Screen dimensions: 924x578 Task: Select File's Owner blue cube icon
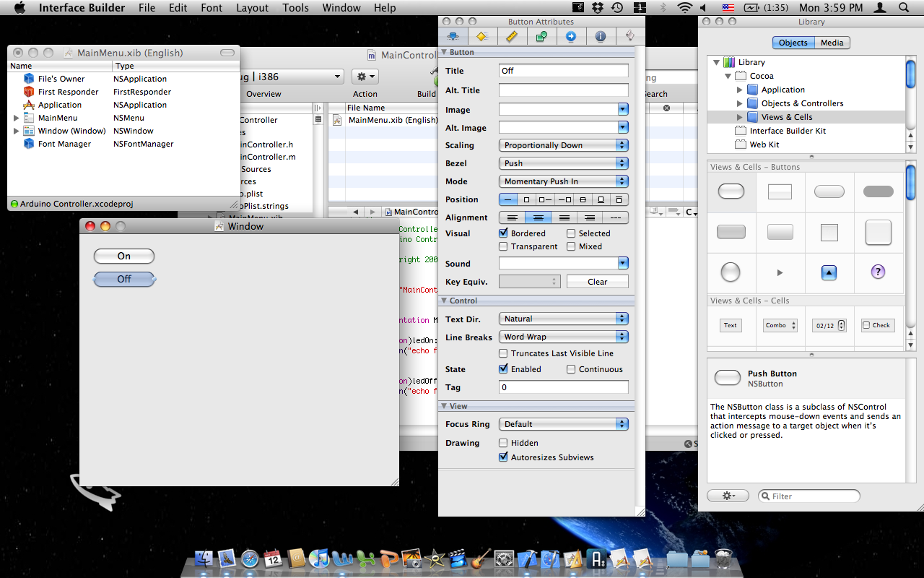tap(29, 79)
